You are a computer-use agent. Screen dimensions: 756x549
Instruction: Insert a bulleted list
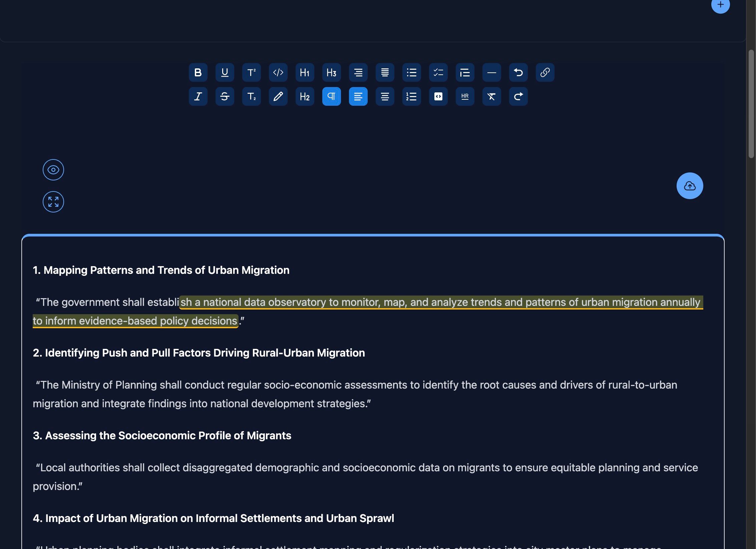pos(411,72)
